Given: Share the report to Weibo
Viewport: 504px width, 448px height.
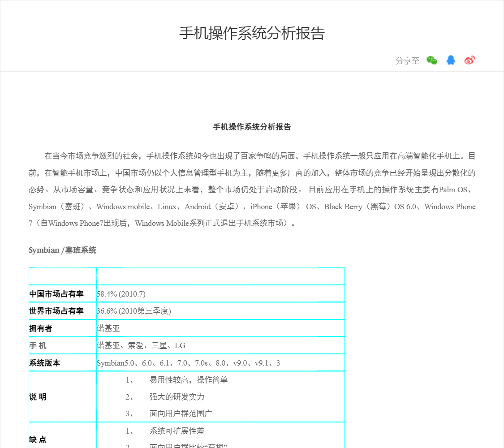Looking at the screenshot, I should pos(470,60).
